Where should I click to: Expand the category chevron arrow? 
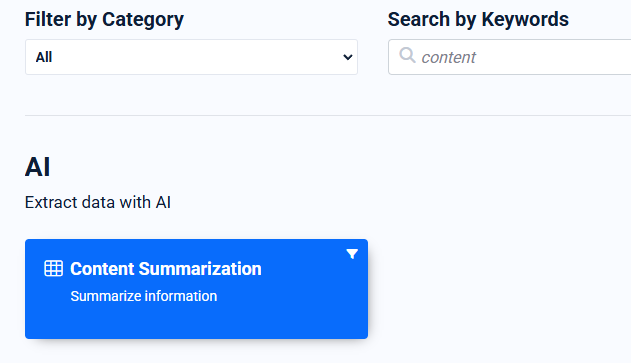click(x=348, y=57)
